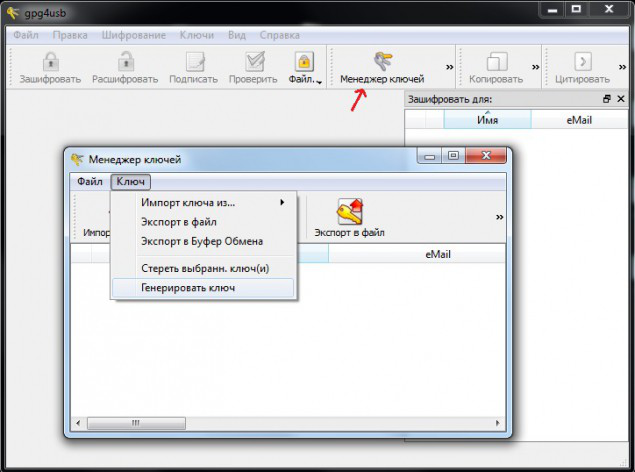Close the Менеджер ключей window
Screen dimensions: 635x472
[486, 155]
